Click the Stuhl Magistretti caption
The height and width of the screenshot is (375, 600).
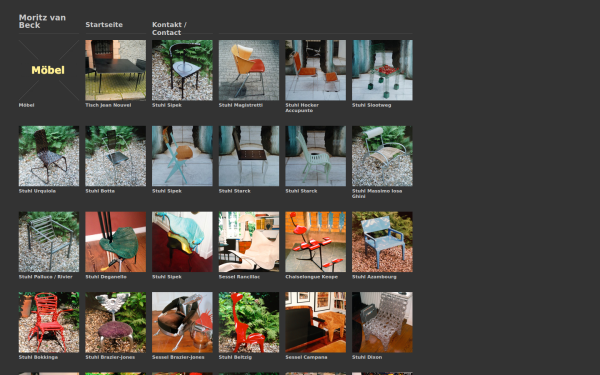pyautogui.click(x=241, y=105)
